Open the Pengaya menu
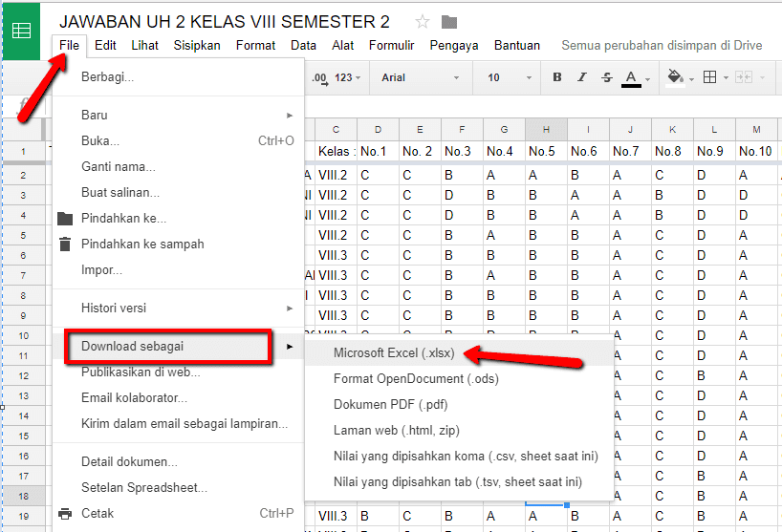This screenshot has width=782, height=532. tap(454, 45)
